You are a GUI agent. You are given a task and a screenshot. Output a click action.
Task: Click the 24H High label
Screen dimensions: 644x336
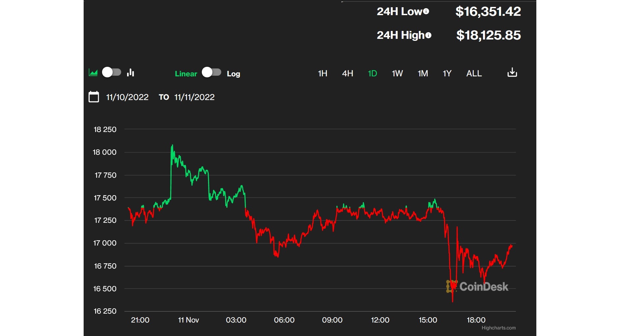point(401,35)
